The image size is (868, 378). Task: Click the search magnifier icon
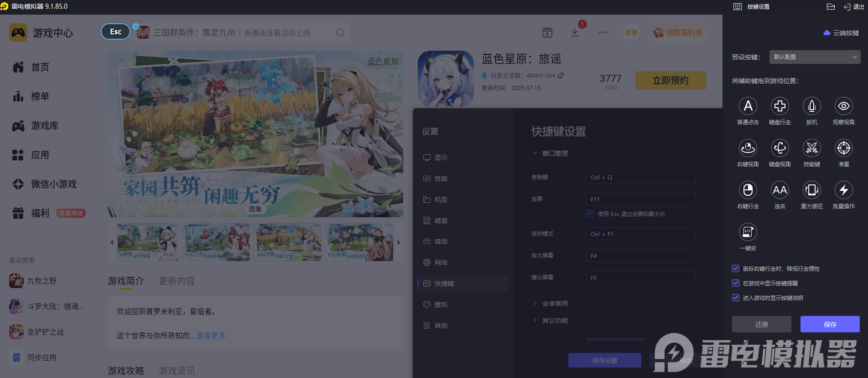click(x=340, y=32)
